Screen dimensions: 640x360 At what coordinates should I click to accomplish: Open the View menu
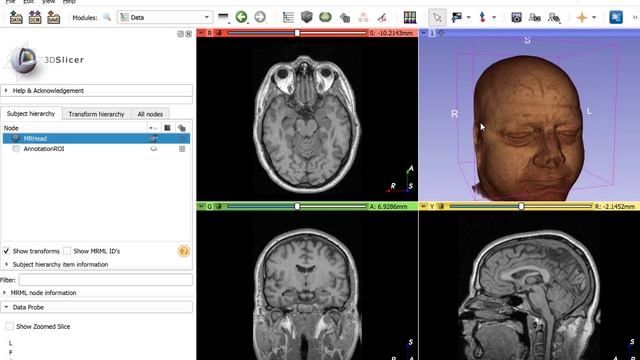49,2
